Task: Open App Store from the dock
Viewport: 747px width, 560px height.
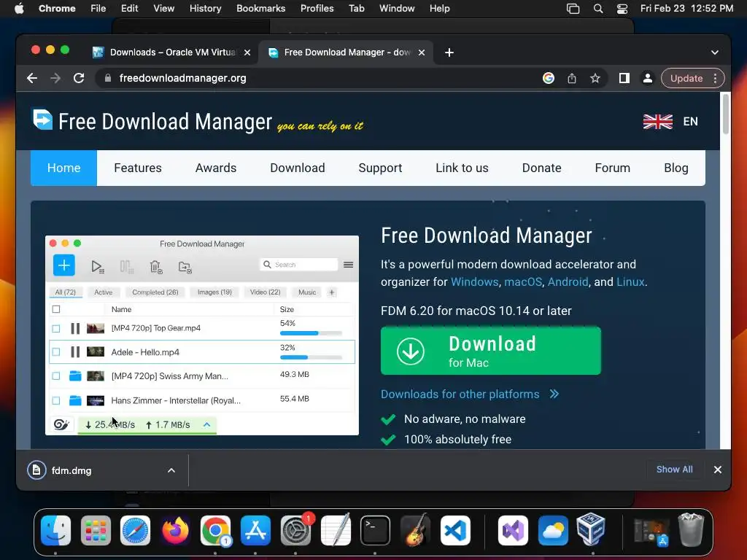Action: tap(255, 530)
